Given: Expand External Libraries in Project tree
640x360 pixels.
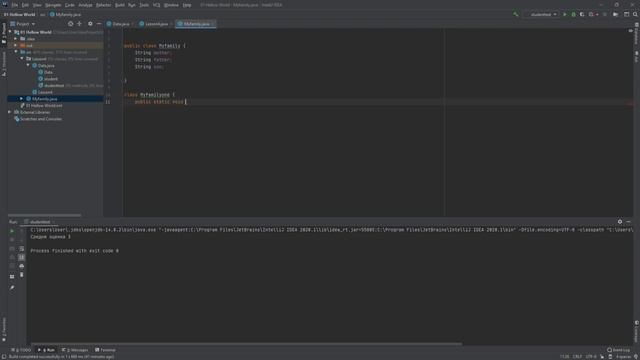Looking at the screenshot, I should click(x=10, y=112).
